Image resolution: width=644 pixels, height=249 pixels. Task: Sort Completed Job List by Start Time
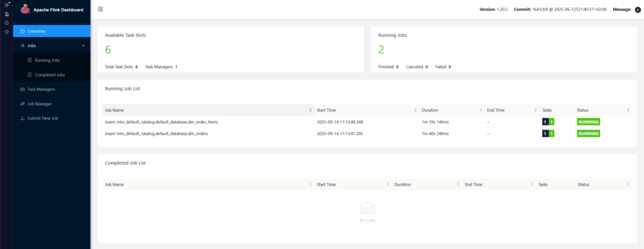[388, 184]
